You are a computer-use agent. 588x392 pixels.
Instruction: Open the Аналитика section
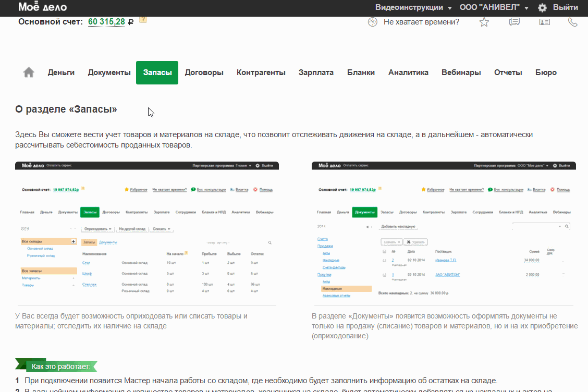(408, 72)
